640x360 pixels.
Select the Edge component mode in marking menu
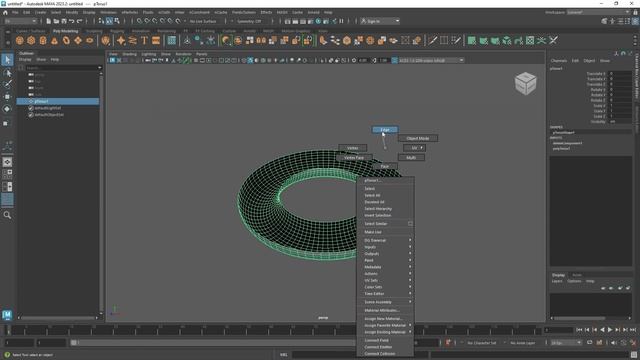pos(384,130)
